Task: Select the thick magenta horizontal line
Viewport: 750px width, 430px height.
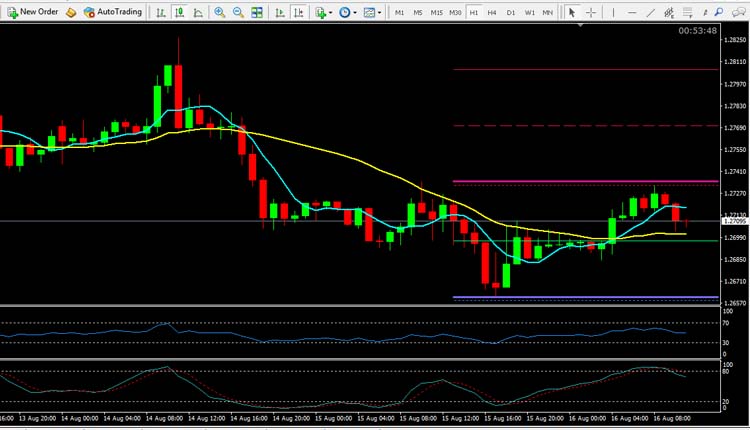Action: click(x=585, y=182)
